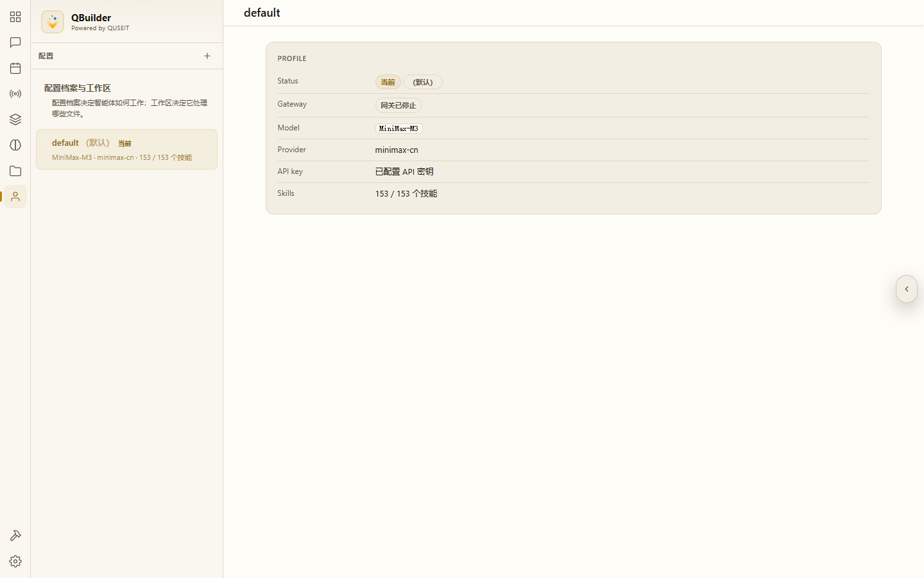Image resolution: width=924 pixels, height=578 pixels.
Task: Click the MiniMax-M3 model tag
Action: (x=398, y=128)
